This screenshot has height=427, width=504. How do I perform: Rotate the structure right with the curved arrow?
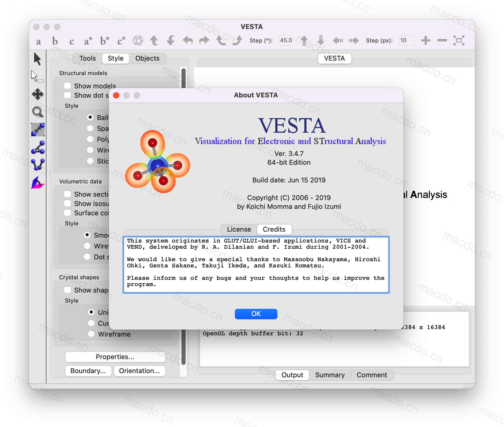click(204, 40)
